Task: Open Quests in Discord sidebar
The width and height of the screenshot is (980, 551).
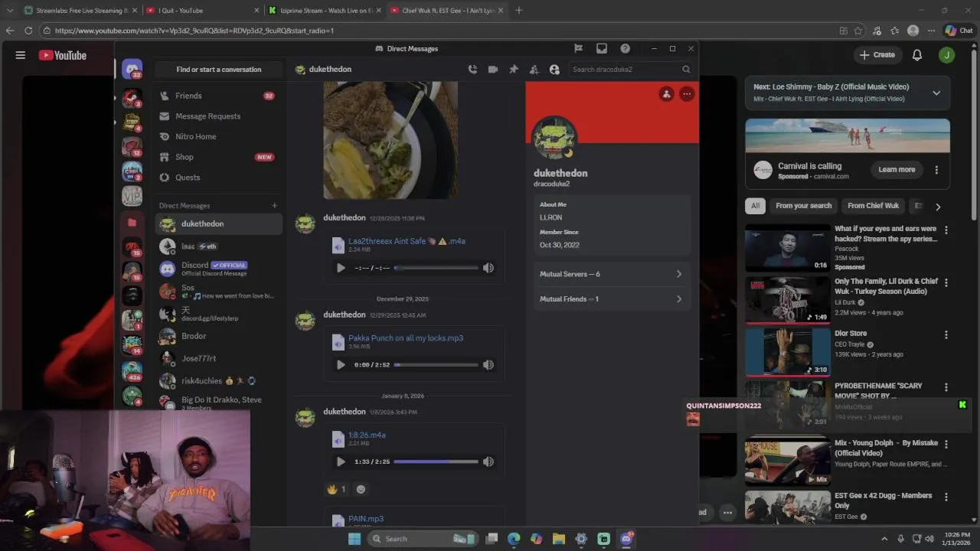Action: click(x=218, y=178)
